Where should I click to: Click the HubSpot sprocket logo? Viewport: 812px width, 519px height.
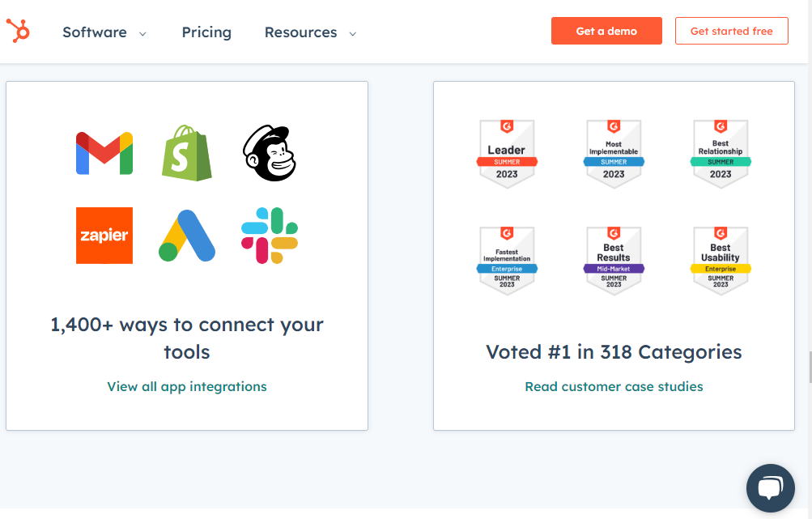[x=18, y=31]
